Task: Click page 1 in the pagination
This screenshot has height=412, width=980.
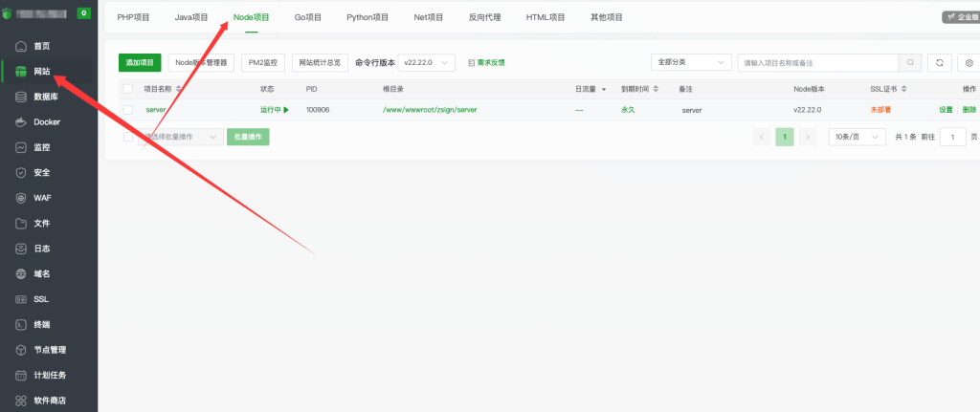Action: coord(785,137)
